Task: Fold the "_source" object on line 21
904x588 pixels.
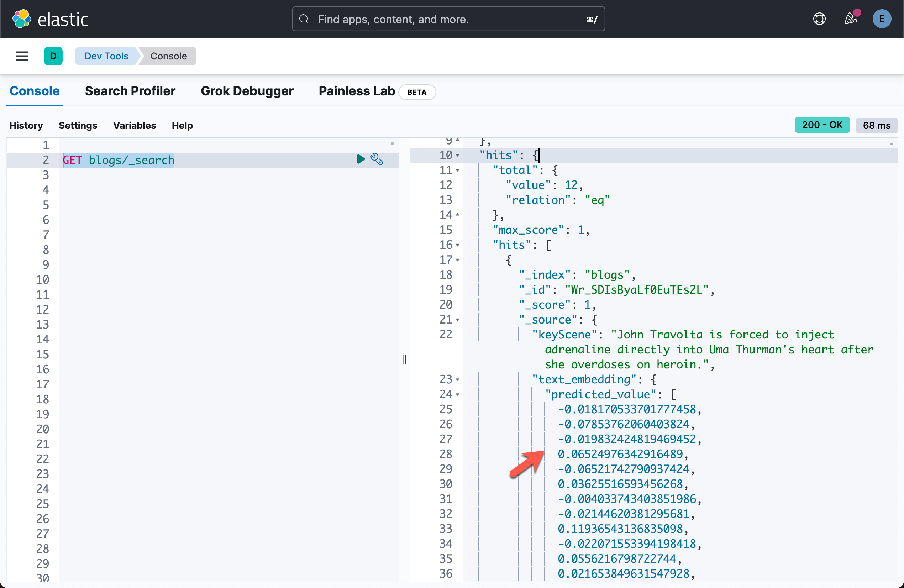Action: (458, 320)
